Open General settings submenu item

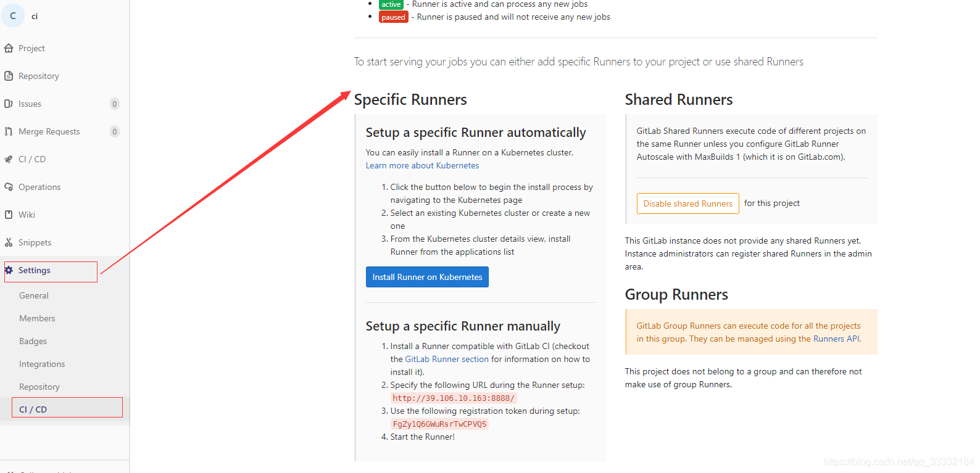click(x=34, y=295)
